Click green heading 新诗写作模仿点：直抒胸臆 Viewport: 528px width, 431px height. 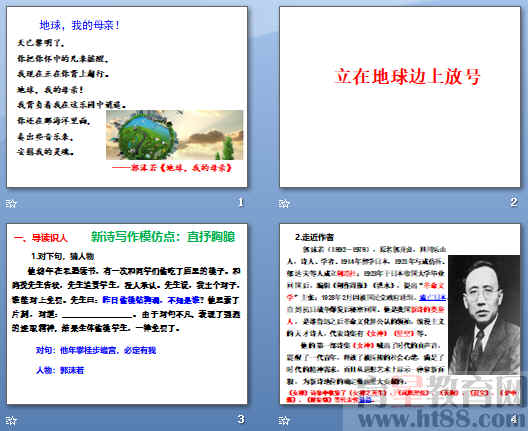coord(163,237)
